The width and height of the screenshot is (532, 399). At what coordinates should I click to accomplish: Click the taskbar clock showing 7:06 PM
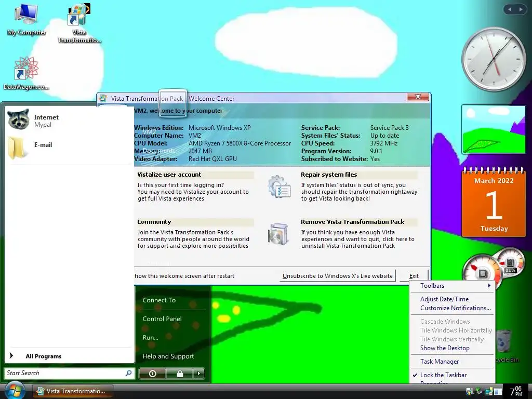(x=516, y=391)
